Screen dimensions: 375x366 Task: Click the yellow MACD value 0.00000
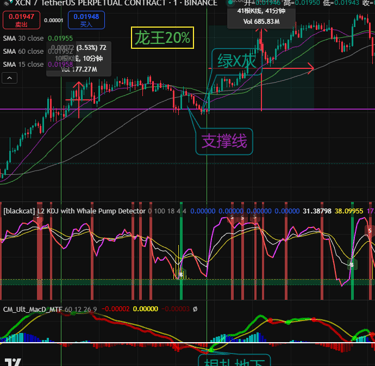tap(145, 309)
